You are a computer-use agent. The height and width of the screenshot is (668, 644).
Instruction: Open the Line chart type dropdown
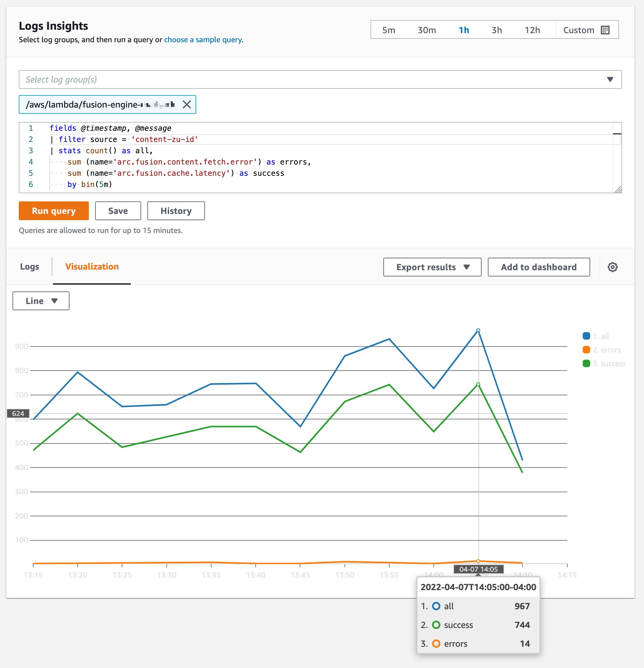pos(41,301)
